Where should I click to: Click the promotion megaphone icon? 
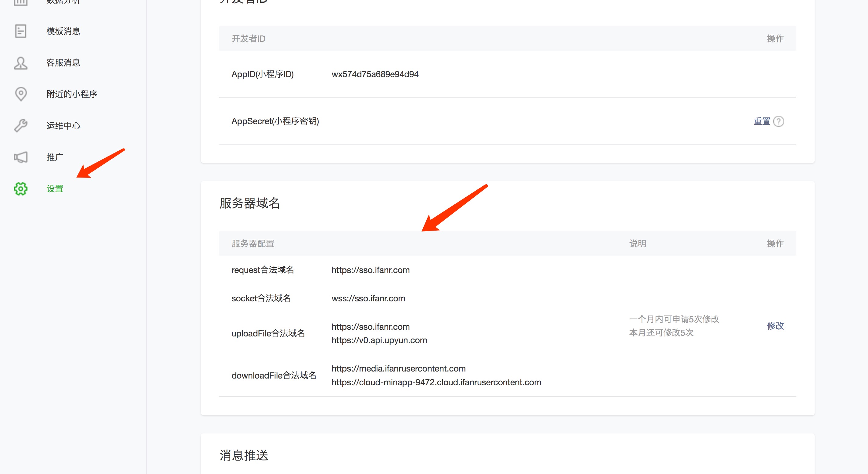tap(20, 157)
